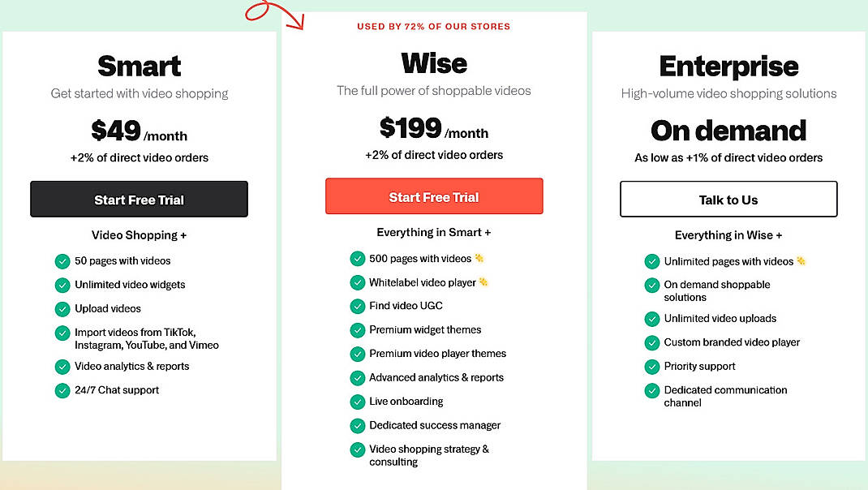Click the checkmark beside Upload videos
The image size is (868, 490).
click(x=62, y=309)
